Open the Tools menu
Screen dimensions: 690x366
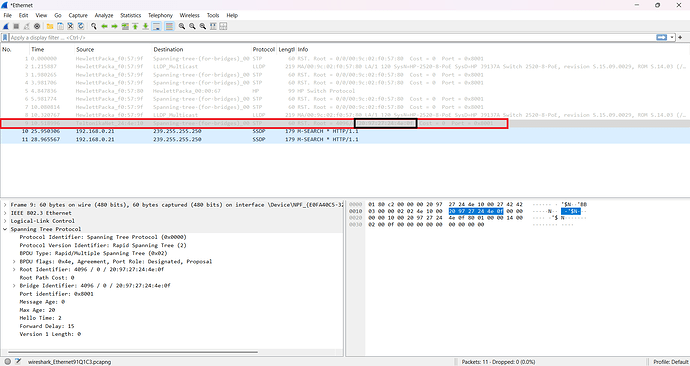(x=213, y=15)
